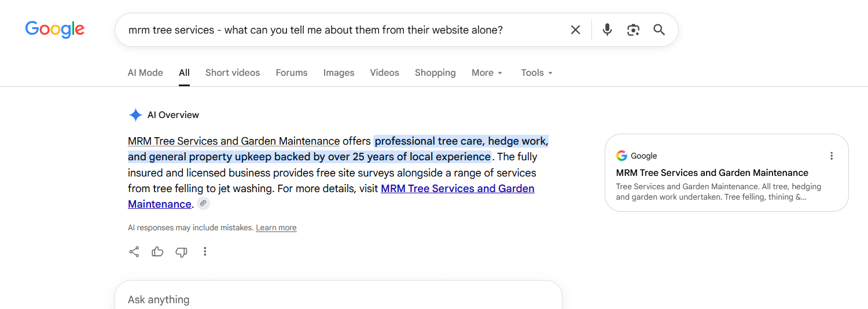Click the Learn more link
868x309 pixels.
coord(276,228)
